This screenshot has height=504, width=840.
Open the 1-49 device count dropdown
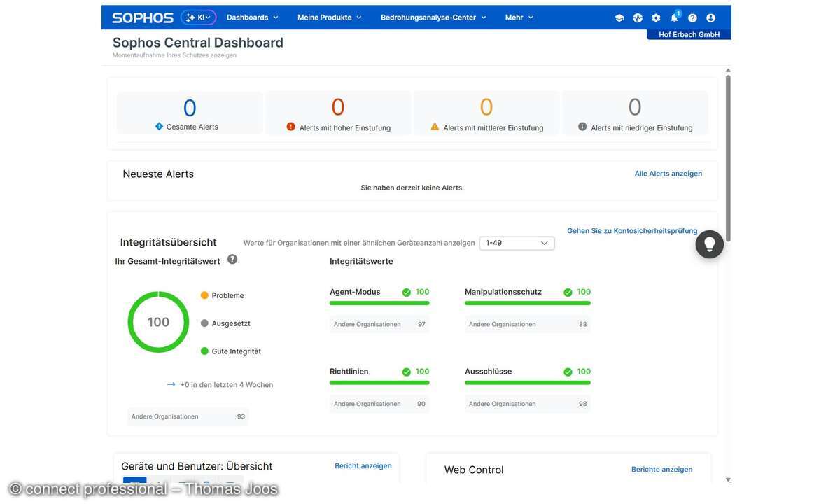(x=517, y=243)
